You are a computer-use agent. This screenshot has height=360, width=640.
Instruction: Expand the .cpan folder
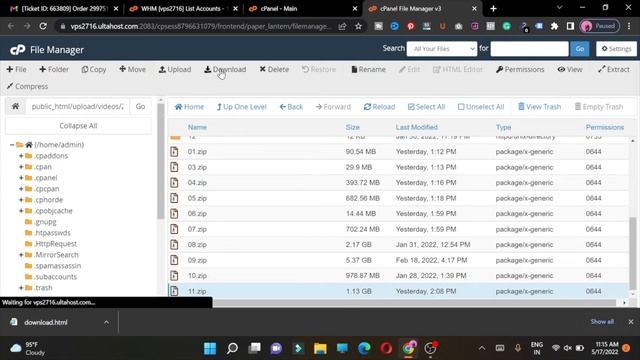click(x=21, y=167)
